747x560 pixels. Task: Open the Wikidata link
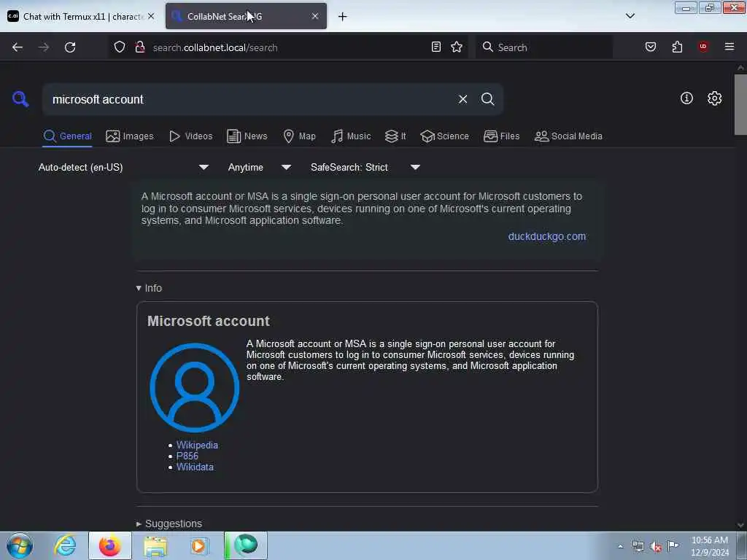point(195,467)
